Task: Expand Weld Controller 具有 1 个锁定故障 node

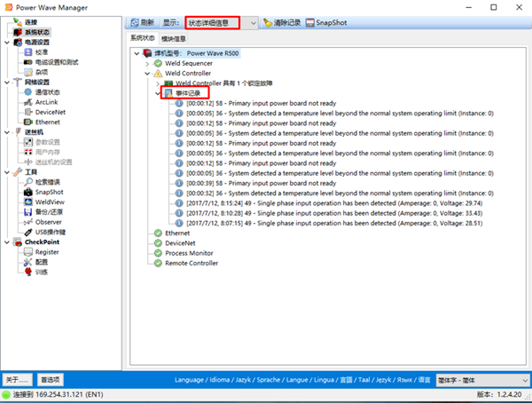Action: click(158, 83)
